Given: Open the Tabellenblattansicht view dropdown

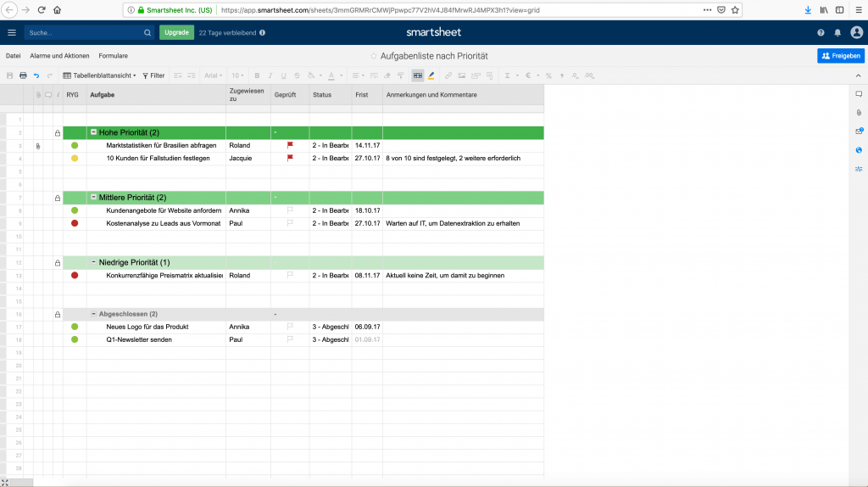Looking at the screenshot, I should (x=100, y=76).
